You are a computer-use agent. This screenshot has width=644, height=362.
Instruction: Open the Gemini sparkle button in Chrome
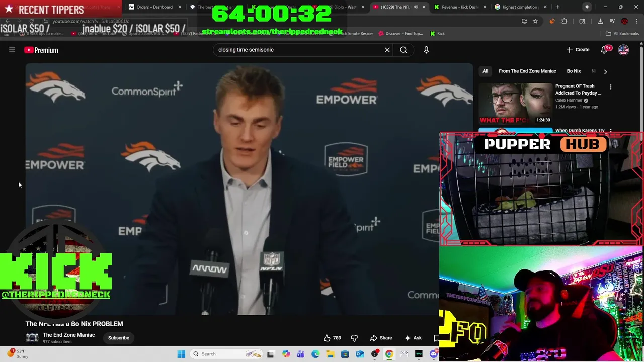pyautogui.click(x=587, y=7)
